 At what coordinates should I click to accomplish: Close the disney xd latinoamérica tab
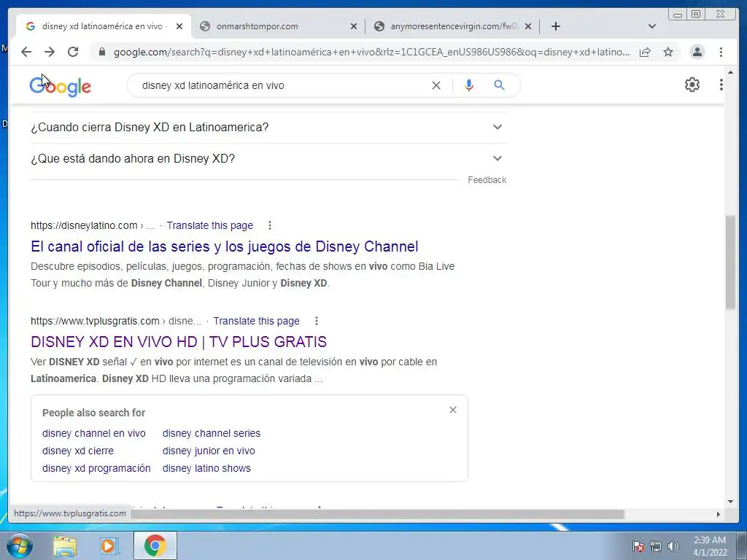tap(179, 26)
